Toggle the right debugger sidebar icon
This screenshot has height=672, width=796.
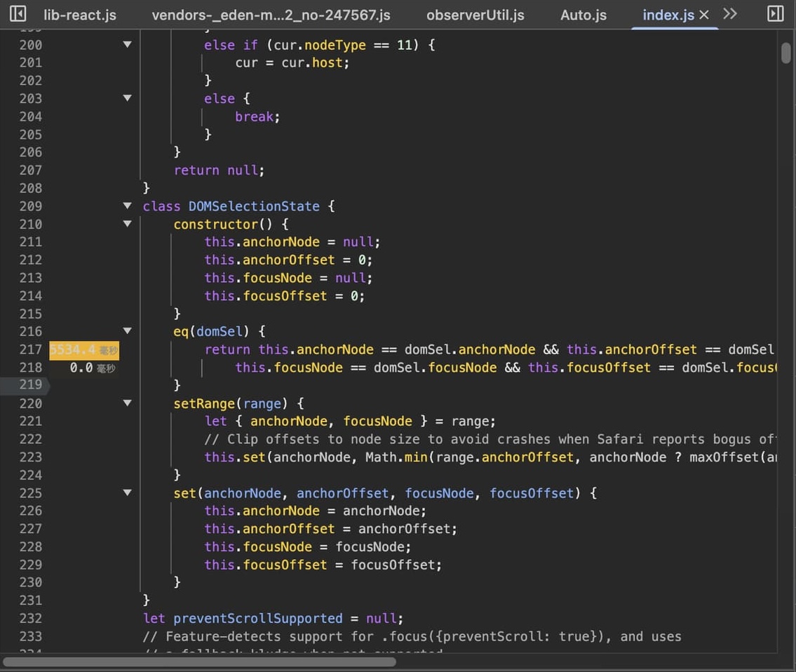coord(775,14)
